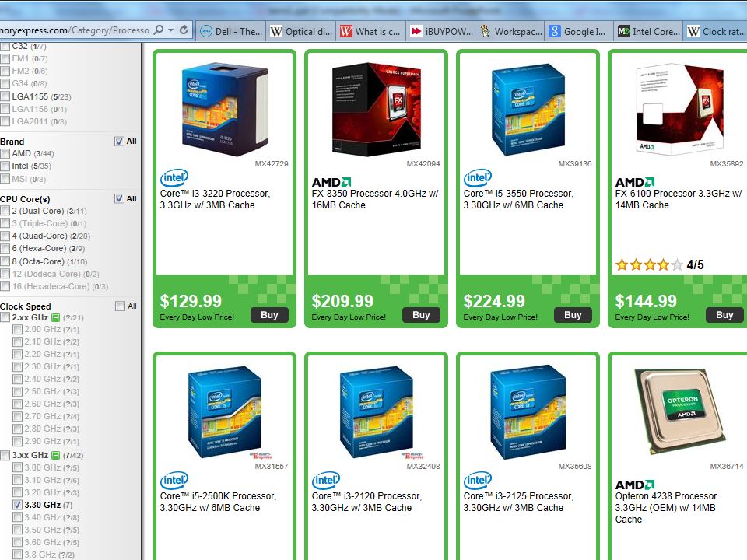The image size is (747, 560).
Task: Toggle the C32 socket checkbox
Action: [x=5, y=46]
